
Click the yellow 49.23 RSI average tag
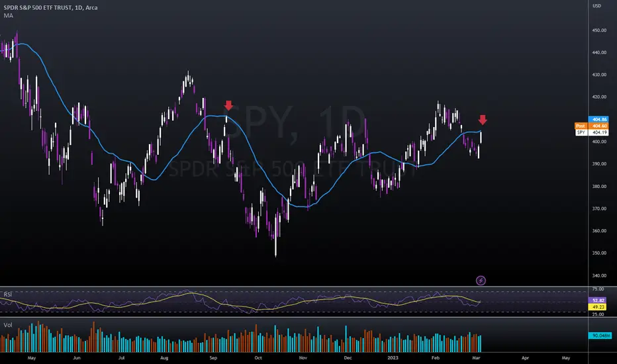coord(598,307)
